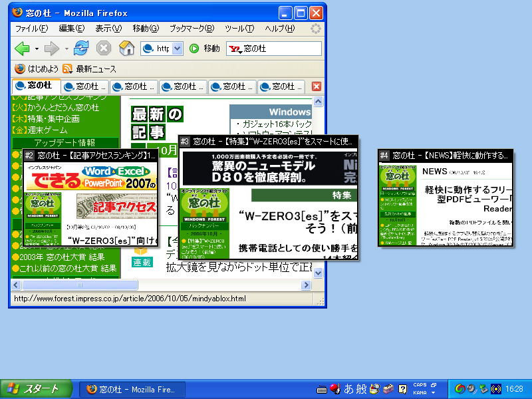Screen dimensions: 532x399
Task: Open the 表示(V) menu
Action: tap(108, 29)
